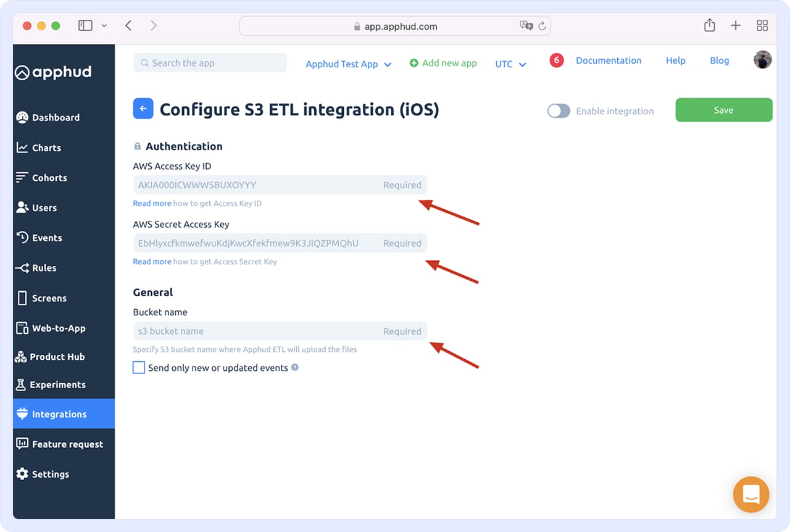
Task: Select Integrations in sidebar
Action: tap(64, 414)
